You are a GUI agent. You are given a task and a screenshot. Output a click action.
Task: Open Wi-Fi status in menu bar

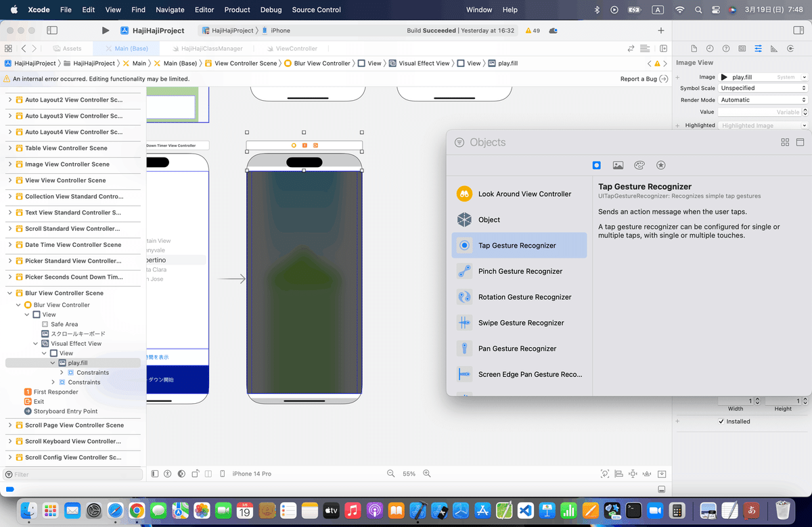(x=679, y=10)
